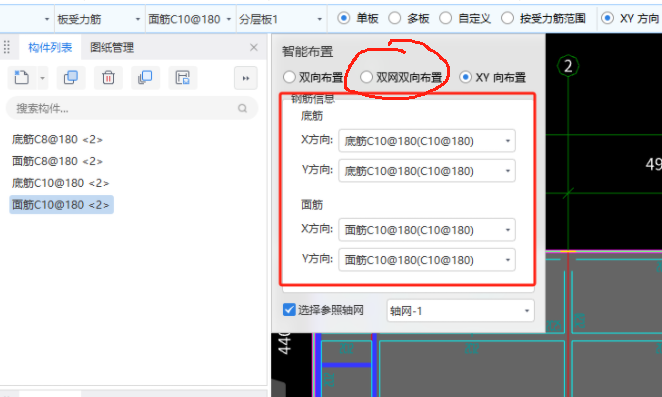Open the 分层板1 dropdown
The height and width of the screenshot is (397, 662).
(x=281, y=19)
